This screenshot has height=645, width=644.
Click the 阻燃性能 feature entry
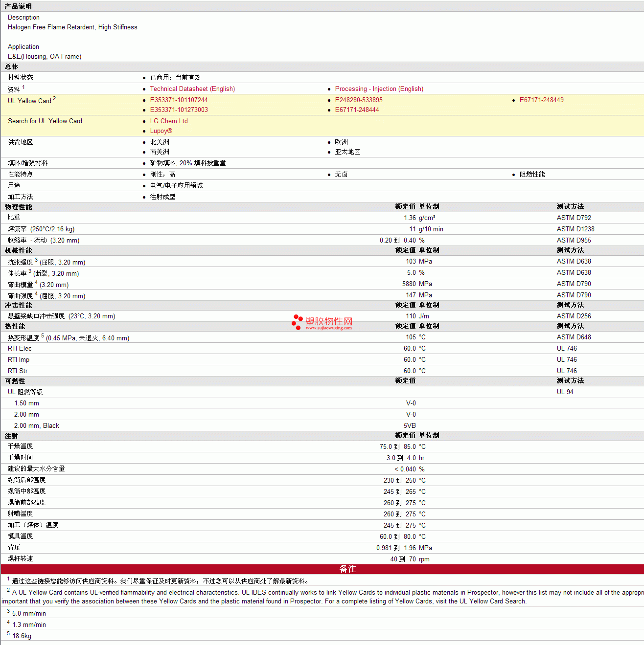pos(532,175)
